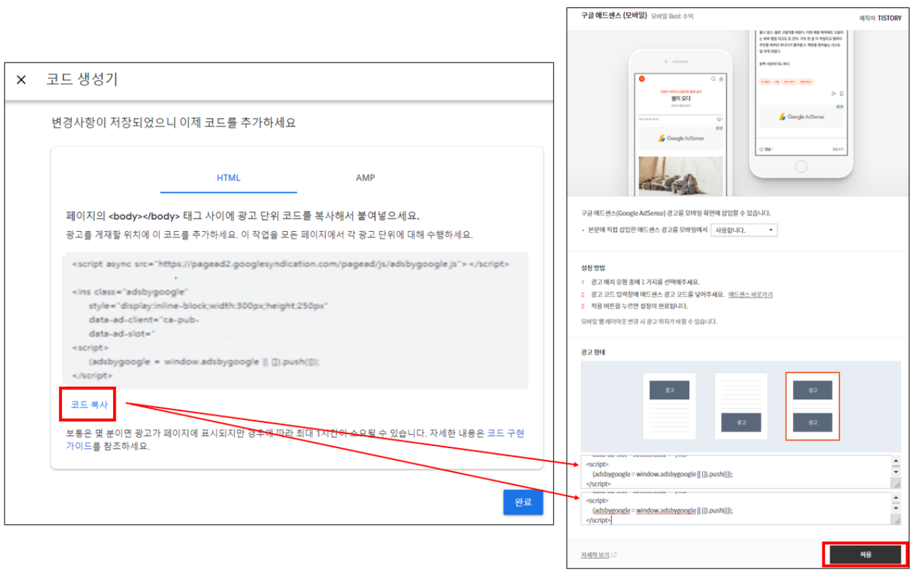914x573 pixels.
Task: Click up arrow on first textarea scrollbar
Action: [896, 462]
